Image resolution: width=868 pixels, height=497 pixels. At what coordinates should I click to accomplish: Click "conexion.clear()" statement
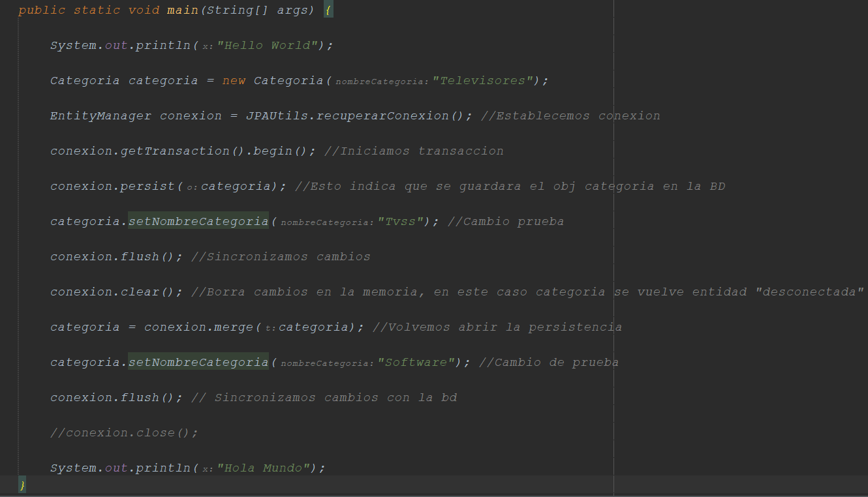(117, 292)
